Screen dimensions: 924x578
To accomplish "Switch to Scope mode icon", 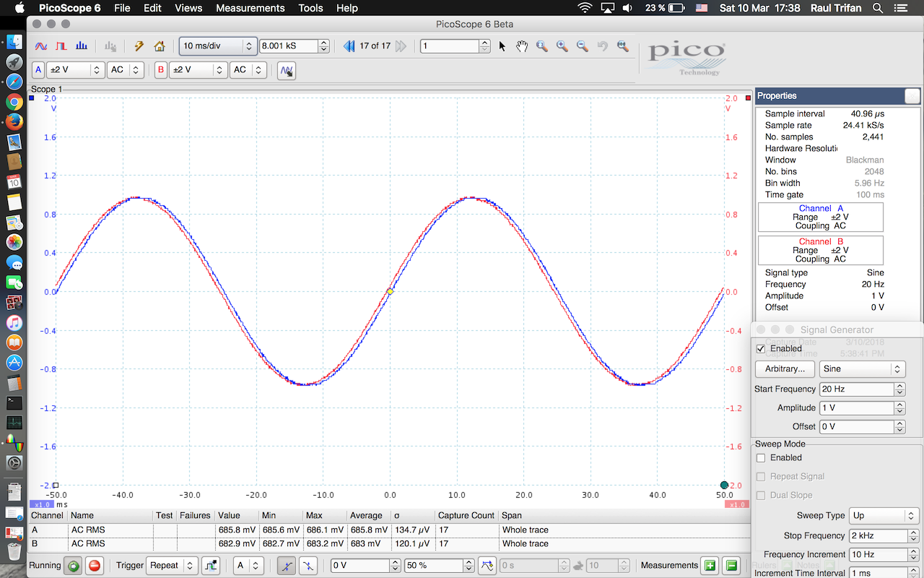I will pyautogui.click(x=42, y=46).
